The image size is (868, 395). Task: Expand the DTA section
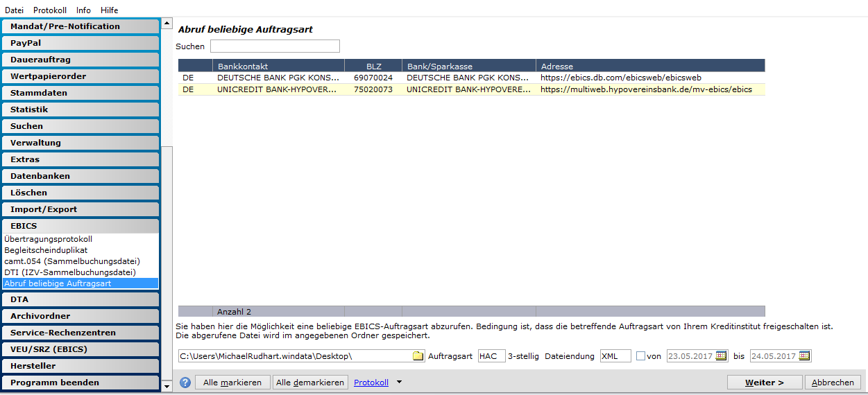80,299
